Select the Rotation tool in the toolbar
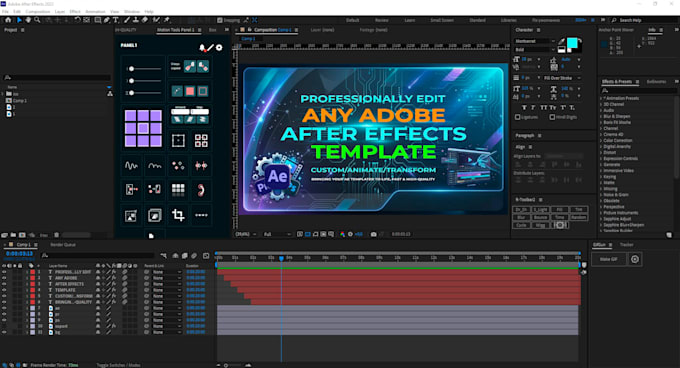The width and height of the screenshot is (680, 368). 78,20
